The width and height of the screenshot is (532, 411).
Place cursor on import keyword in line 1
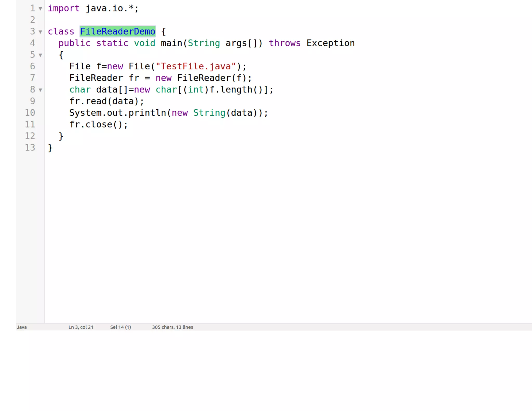click(x=64, y=8)
